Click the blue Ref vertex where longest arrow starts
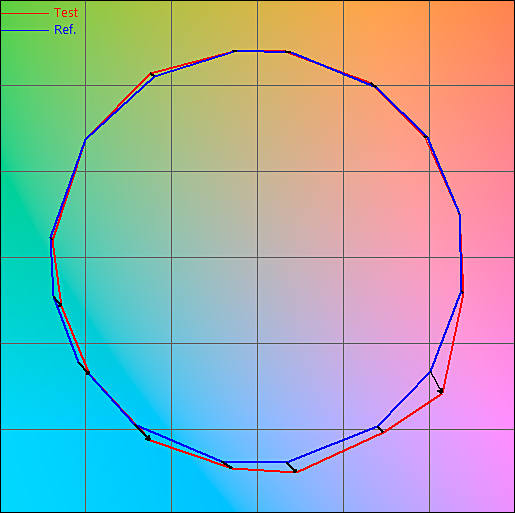 (x=430, y=371)
